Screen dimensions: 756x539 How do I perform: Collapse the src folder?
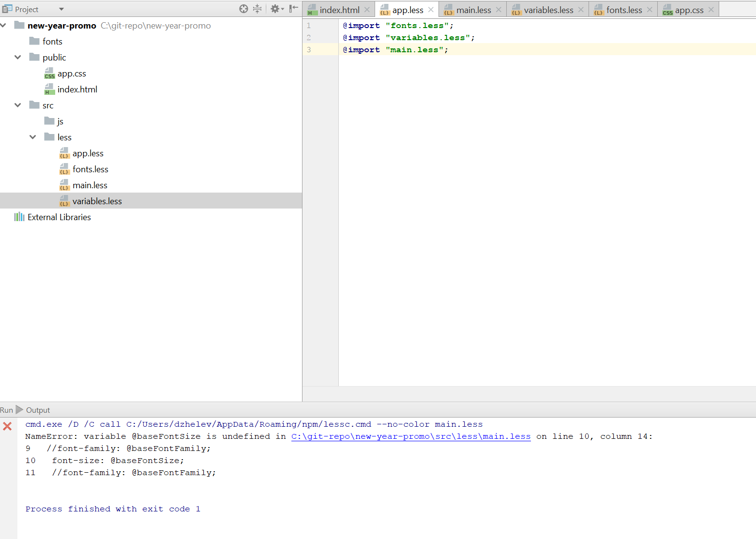click(18, 105)
